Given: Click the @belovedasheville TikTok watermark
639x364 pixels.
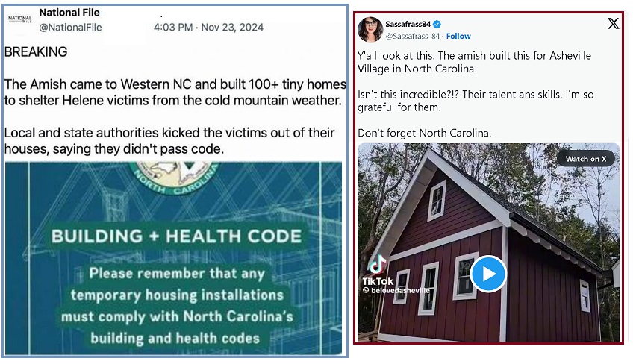Looking at the screenshot, I should pyautogui.click(x=396, y=290).
